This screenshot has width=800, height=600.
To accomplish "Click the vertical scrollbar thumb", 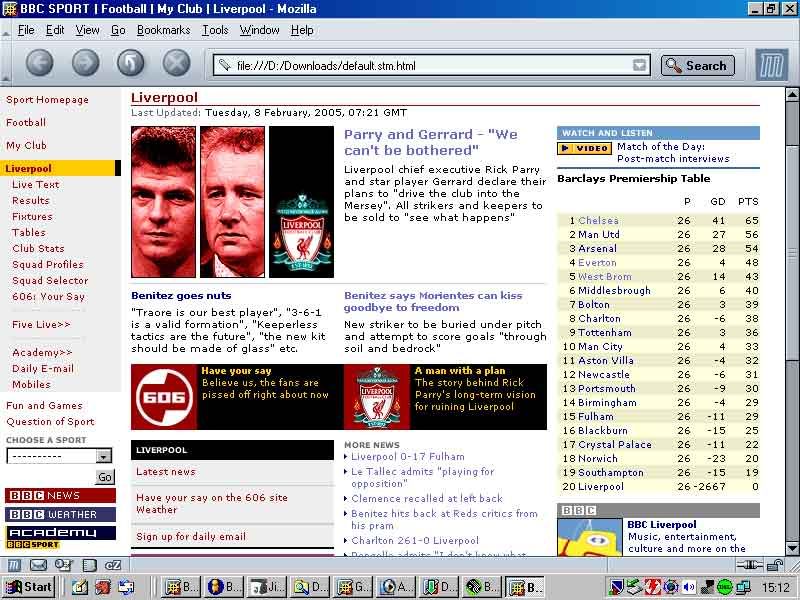I will point(792,255).
